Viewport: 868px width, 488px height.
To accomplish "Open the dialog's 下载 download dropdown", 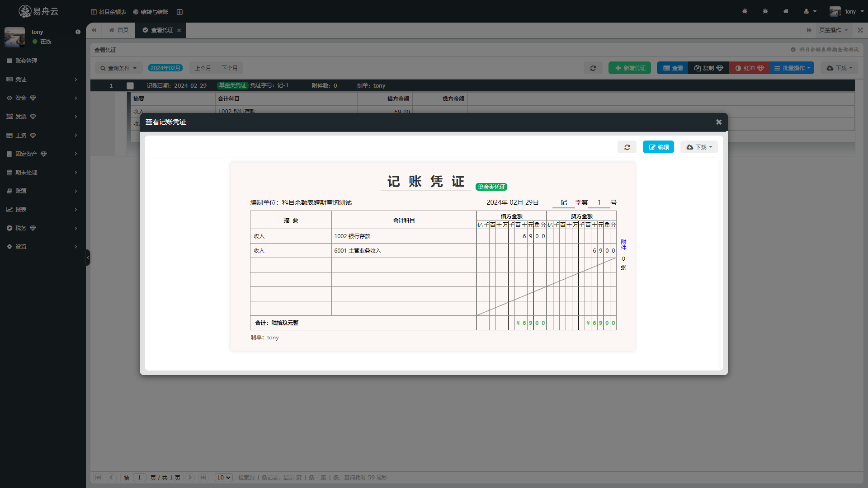I will tap(699, 147).
